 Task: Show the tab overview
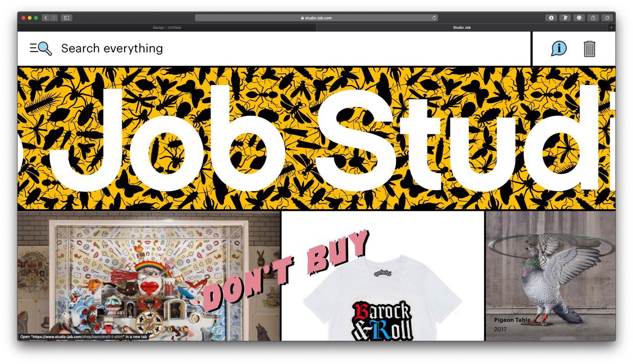point(607,18)
